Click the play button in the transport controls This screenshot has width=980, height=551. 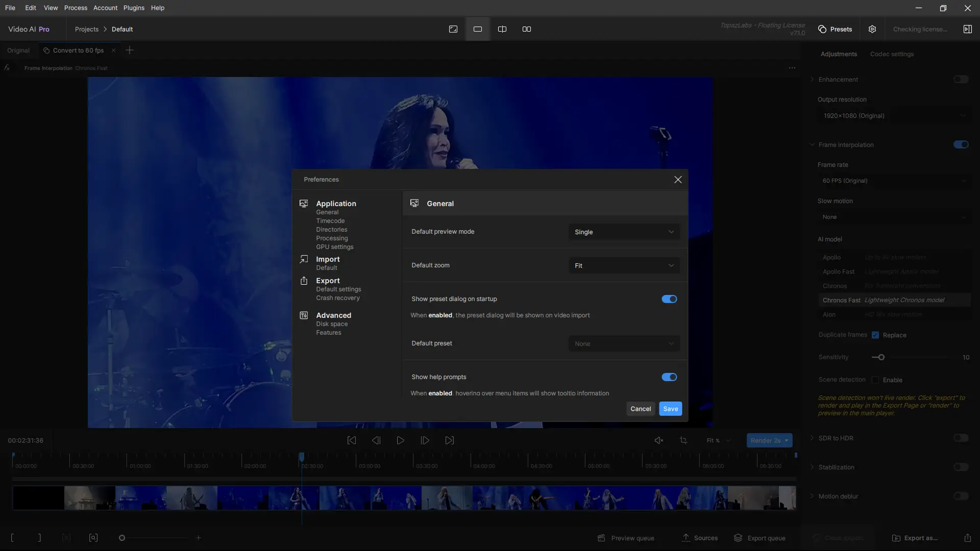point(400,440)
